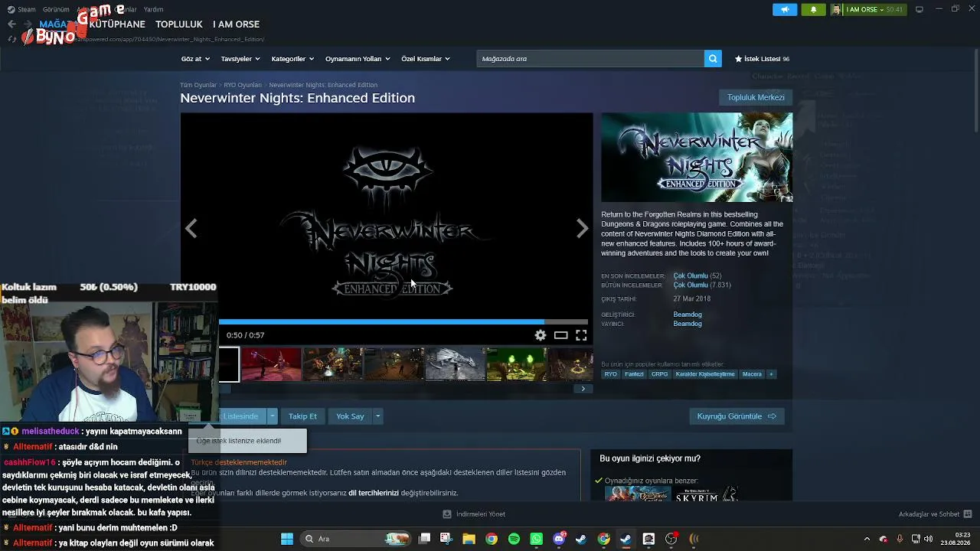Image resolution: width=980 pixels, height=551 pixels.
Task: Show previous media with left arrow
Action: point(191,228)
